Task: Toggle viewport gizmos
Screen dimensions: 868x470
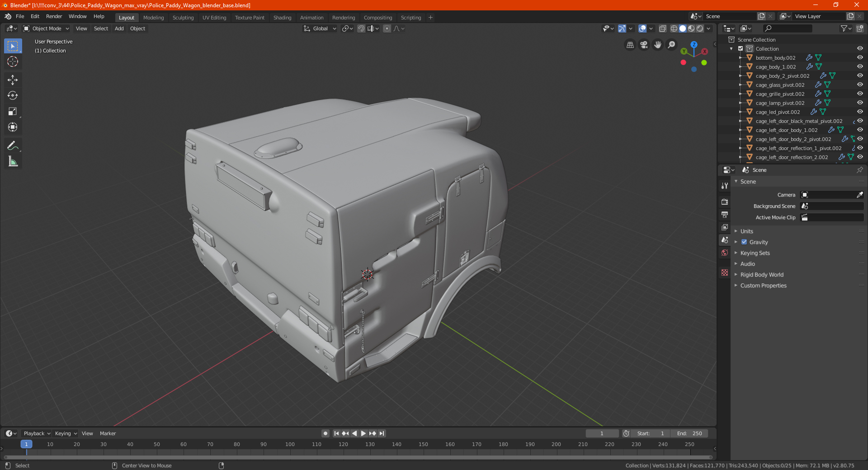Action: 622,28
